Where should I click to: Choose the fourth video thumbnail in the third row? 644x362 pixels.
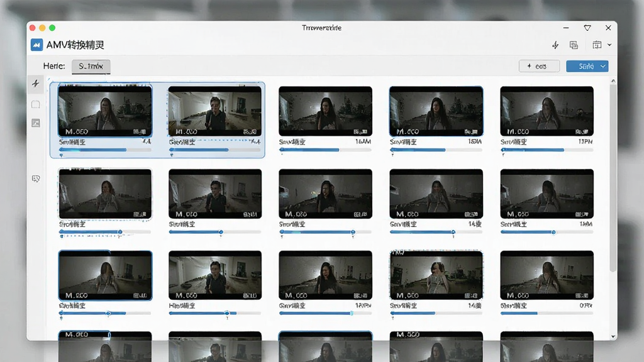(x=436, y=275)
